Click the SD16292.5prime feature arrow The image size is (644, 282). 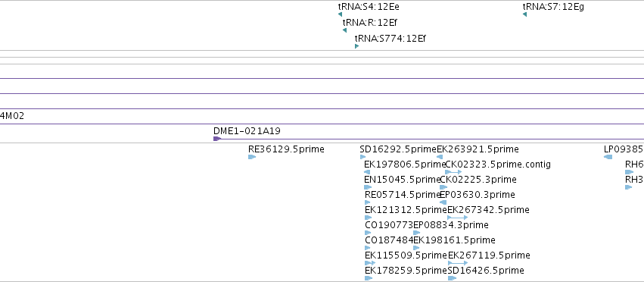[362, 157]
